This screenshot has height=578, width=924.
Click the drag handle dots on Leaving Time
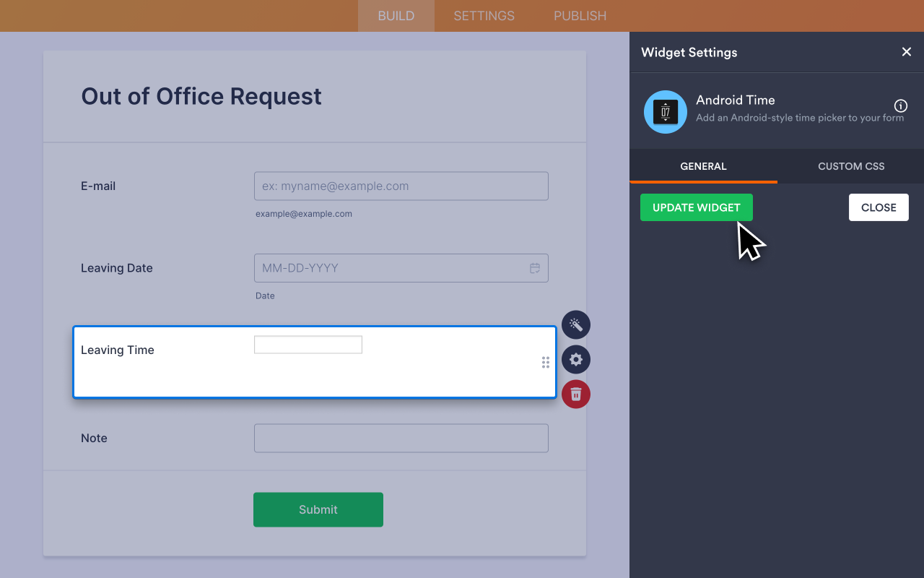546,363
